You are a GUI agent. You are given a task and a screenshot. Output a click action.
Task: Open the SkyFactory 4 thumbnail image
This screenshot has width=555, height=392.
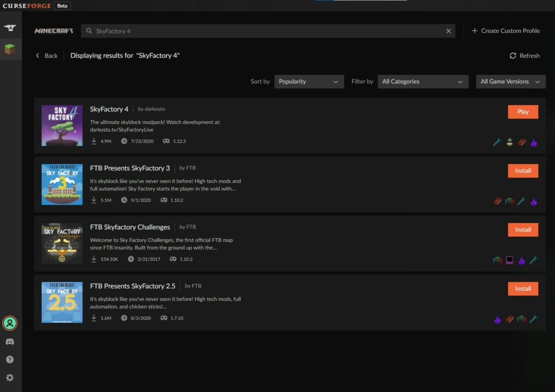tap(62, 126)
